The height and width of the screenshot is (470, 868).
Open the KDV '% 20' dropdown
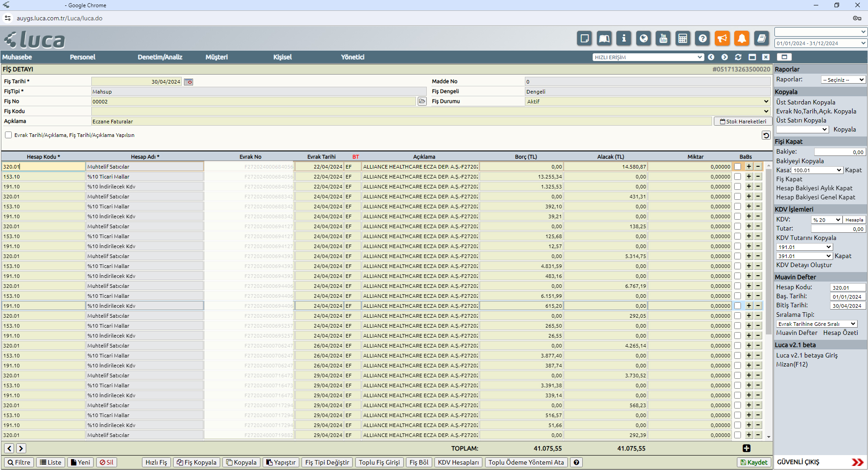click(x=826, y=220)
